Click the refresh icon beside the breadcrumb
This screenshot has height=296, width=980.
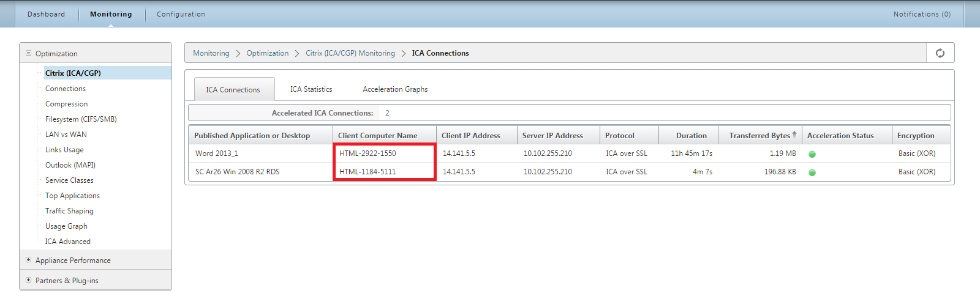pos(940,53)
